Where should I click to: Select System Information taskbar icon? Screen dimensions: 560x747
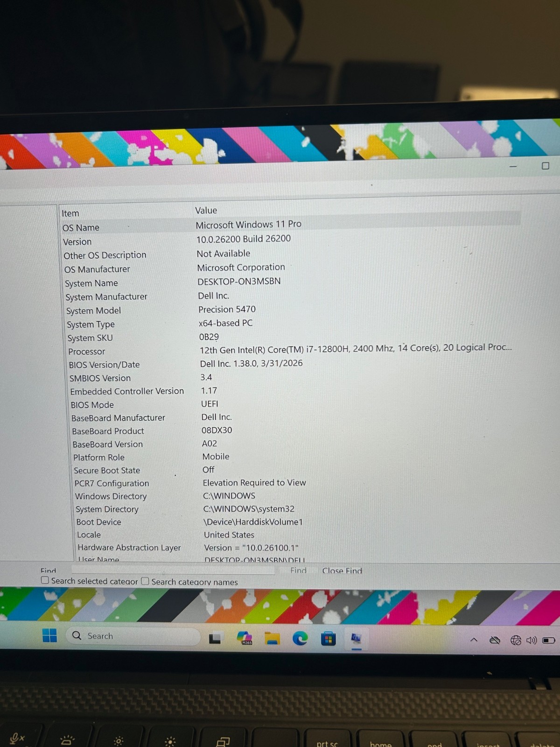click(x=356, y=639)
